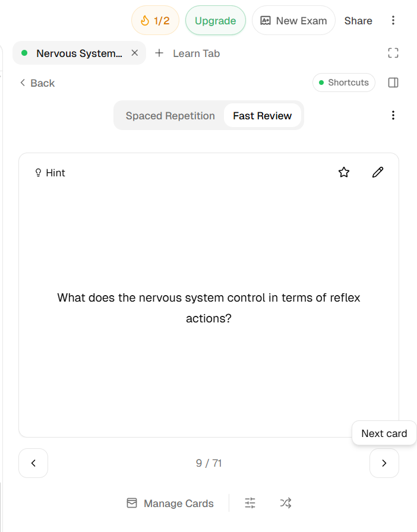The height and width of the screenshot is (532, 417).
Task: Shuffle the flashcards
Action: 286,503
